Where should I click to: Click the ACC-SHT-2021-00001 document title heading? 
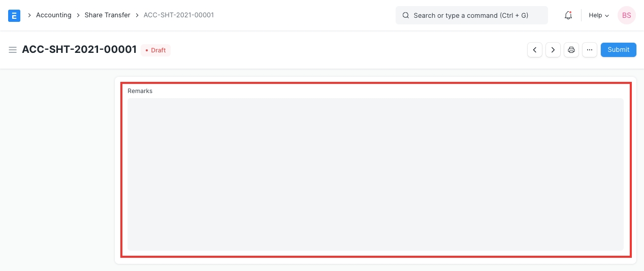(79, 50)
